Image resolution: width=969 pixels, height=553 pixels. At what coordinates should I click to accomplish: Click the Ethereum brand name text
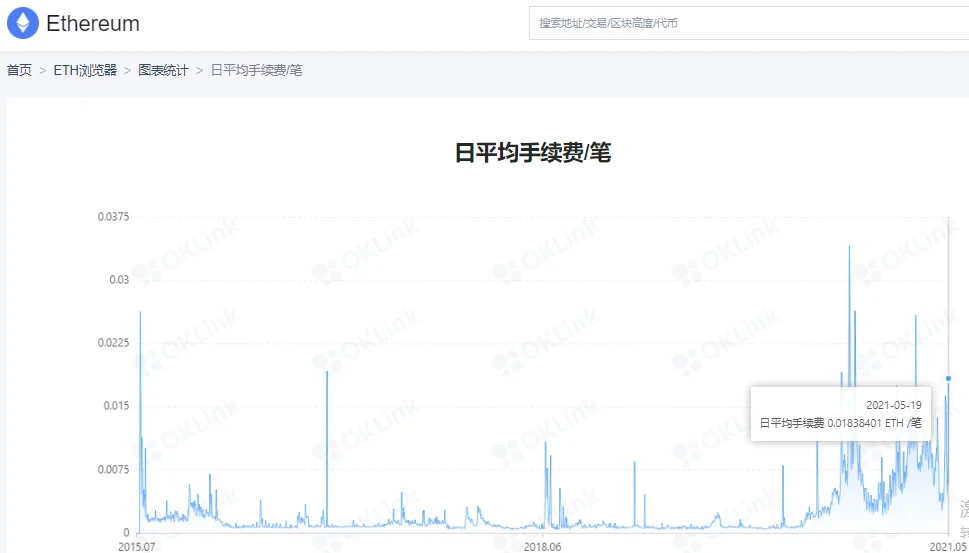[93, 23]
